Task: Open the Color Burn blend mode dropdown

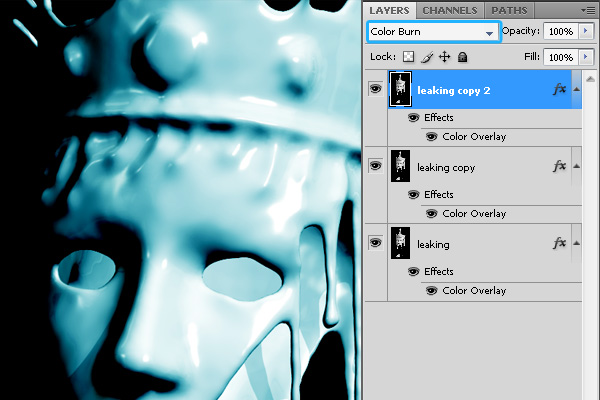Action: (432, 32)
